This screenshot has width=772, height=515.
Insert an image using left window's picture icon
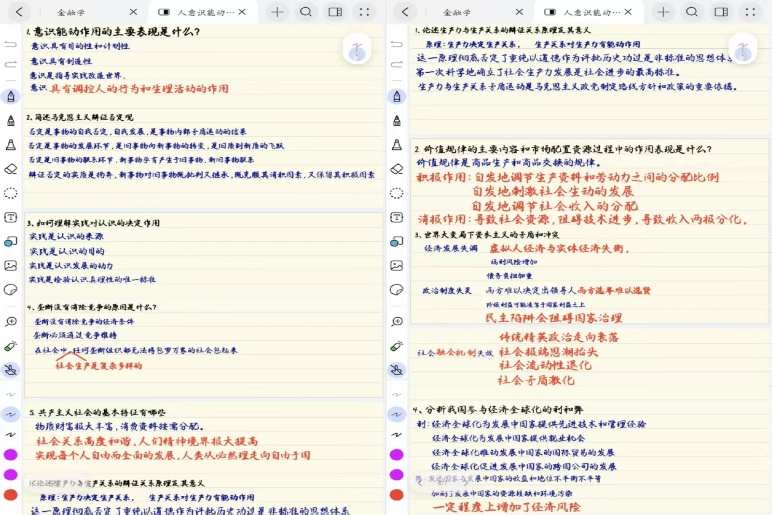coord(11,266)
